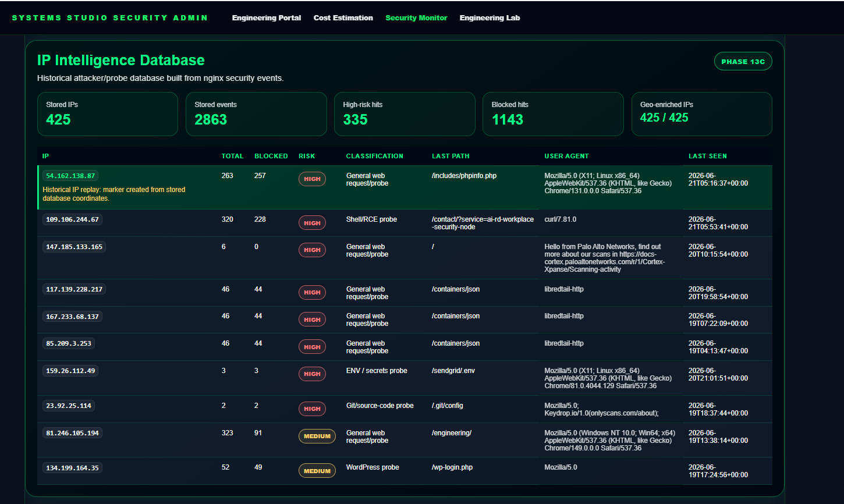The height and width of the screenshot is (504, 844).
Task: Click the LAST SEEN column header
Action: click(x=707, y=156)
